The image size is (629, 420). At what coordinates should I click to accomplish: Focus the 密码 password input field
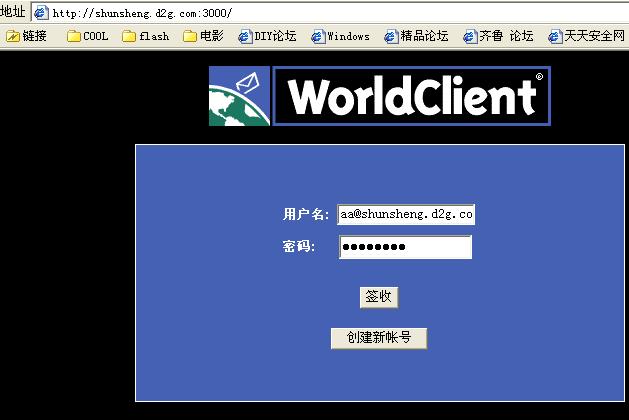coord(405,247)
